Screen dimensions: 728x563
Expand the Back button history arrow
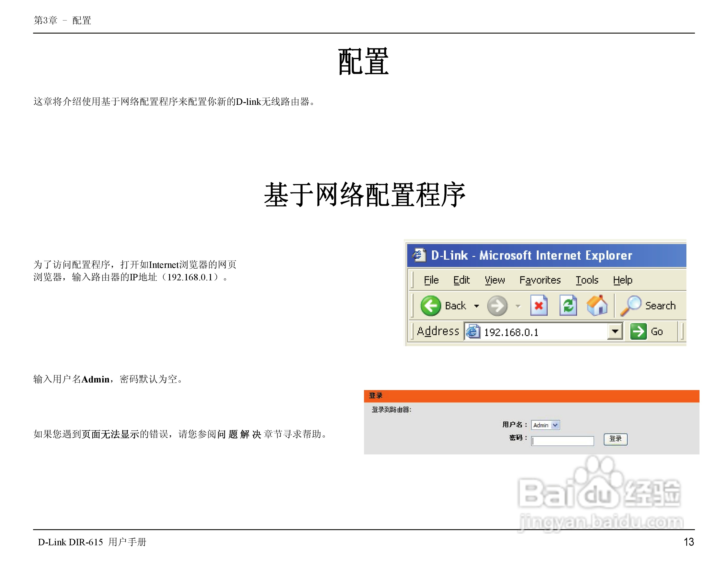(x=477, y=306)
